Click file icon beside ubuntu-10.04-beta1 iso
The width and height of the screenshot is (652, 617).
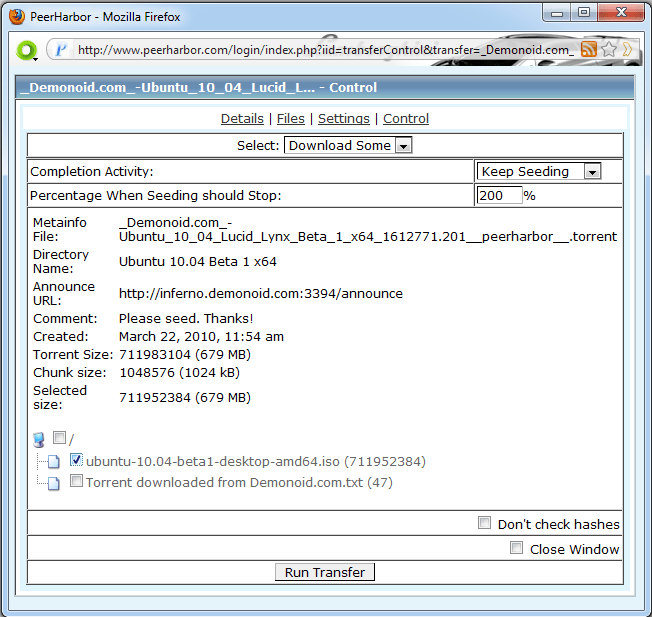pos(53,461)
